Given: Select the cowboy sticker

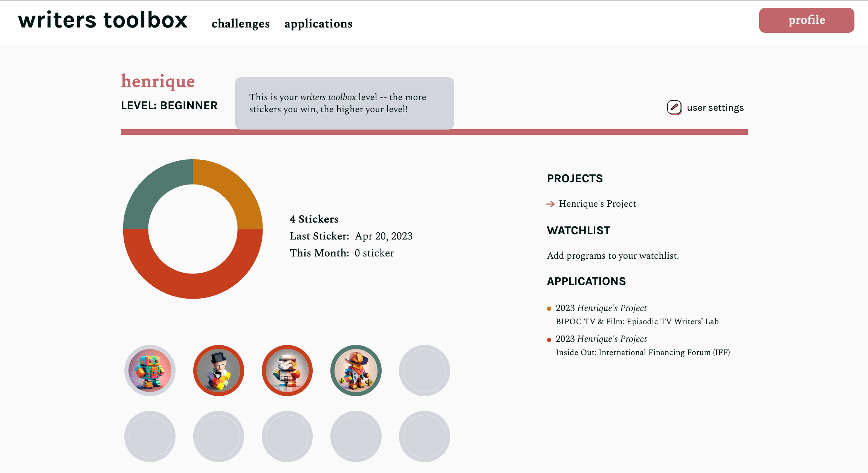Looking at the screenshot, I should (x=356, y=371).
